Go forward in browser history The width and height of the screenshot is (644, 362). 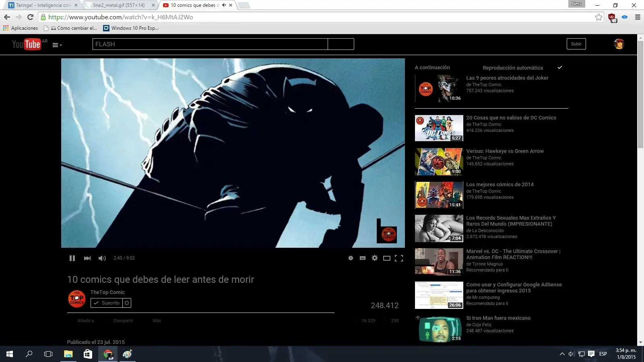[x=19, y=17]
